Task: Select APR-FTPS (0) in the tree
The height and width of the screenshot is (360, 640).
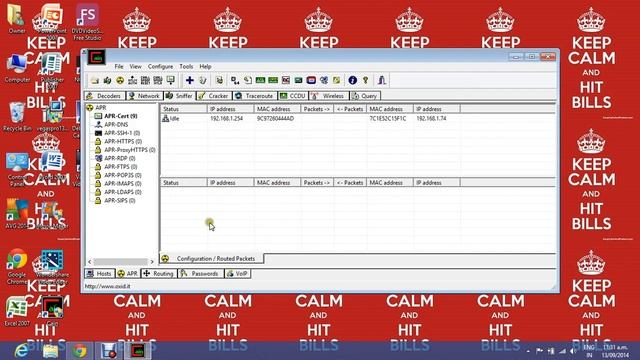Action: (x=116, y=167)
